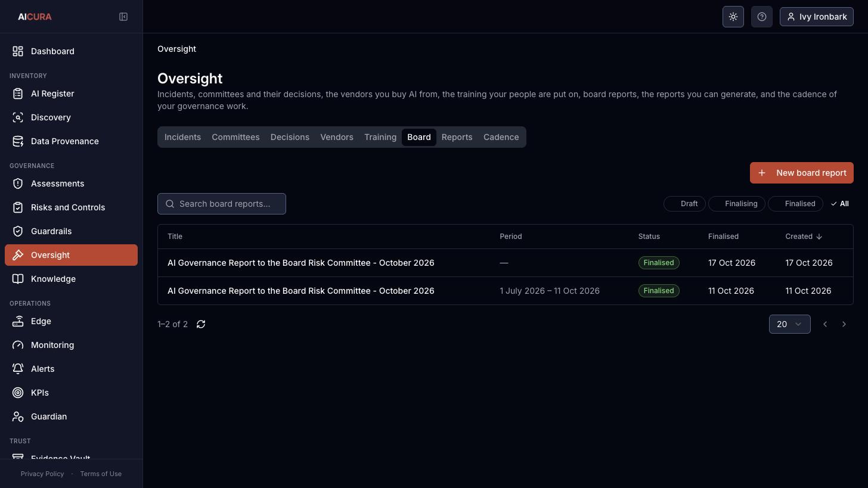
Task: Sort by the Created column header
Action: [x=804, y=237]
